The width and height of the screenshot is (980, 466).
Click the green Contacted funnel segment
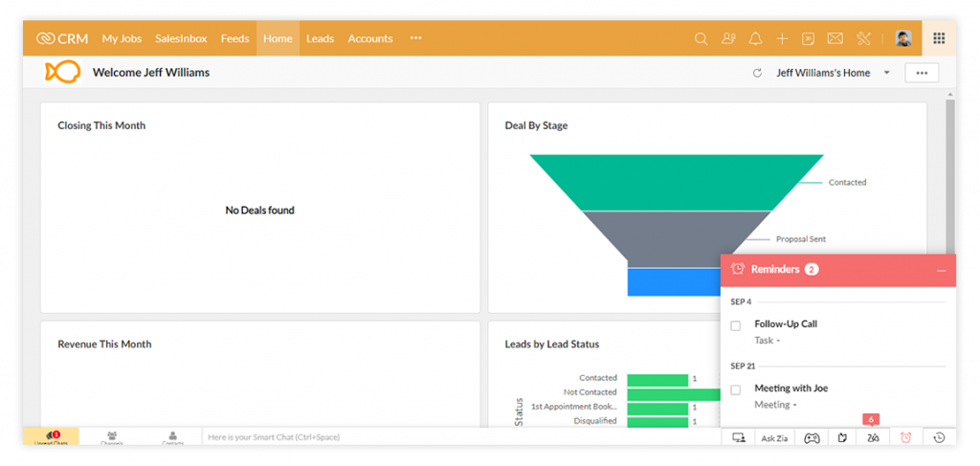677,183
